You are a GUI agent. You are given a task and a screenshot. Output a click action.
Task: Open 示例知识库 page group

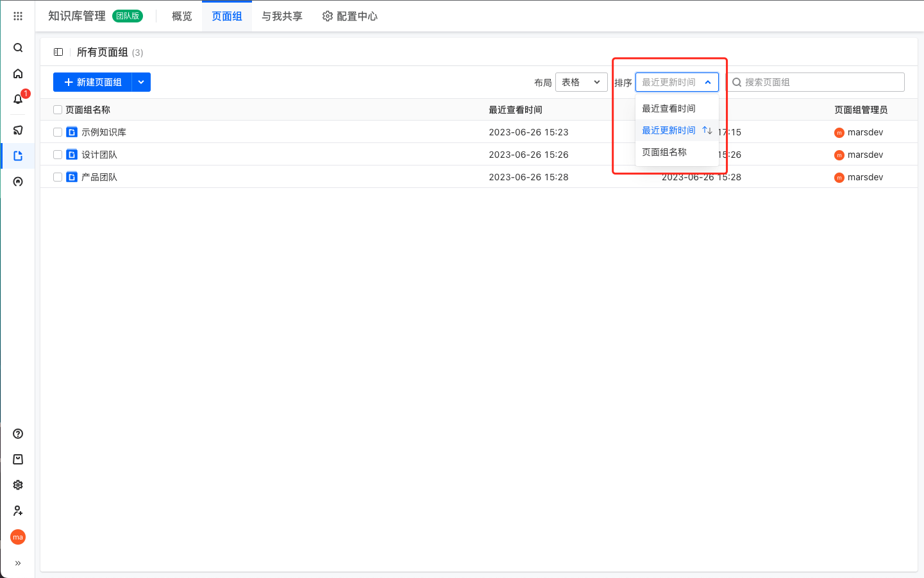click(104, 132)
